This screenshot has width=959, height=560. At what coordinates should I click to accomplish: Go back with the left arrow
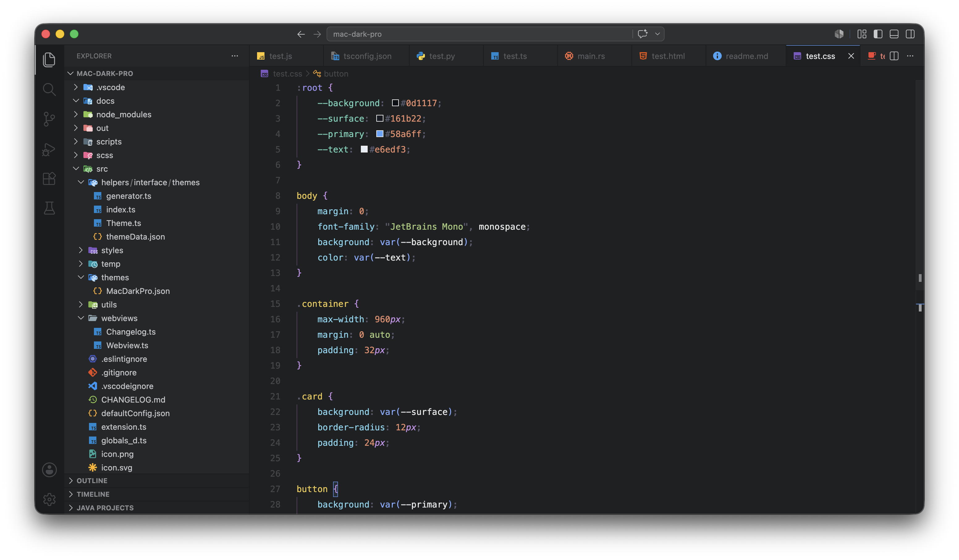(301, 34)
